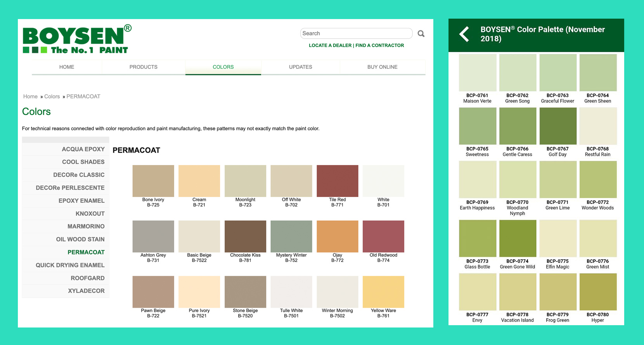Pick Old Redwood B-774 swatch
Viewport: 644px width, 345px height.
(383, 237)
